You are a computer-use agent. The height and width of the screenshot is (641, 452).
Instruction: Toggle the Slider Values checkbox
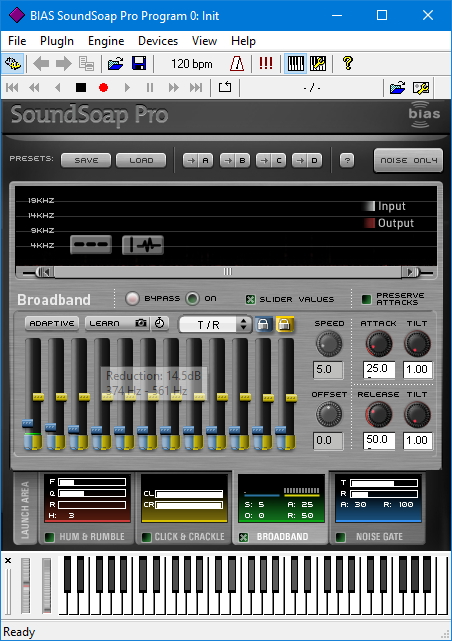tap(250, 300)
